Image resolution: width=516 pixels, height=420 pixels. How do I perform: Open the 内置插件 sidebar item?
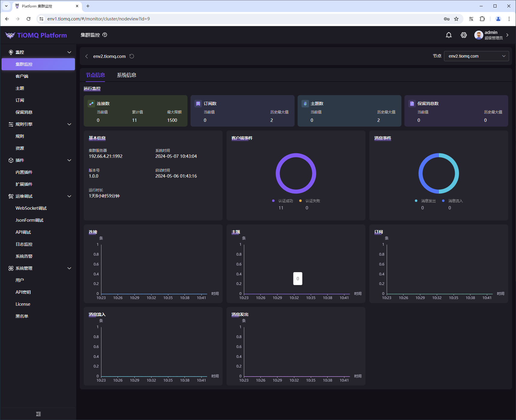(x=38, y=172)
